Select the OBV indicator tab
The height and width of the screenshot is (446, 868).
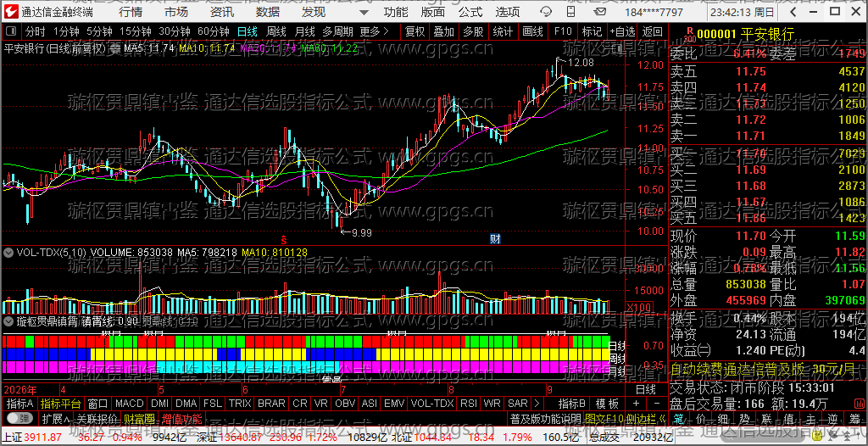(x=345, y=403)
